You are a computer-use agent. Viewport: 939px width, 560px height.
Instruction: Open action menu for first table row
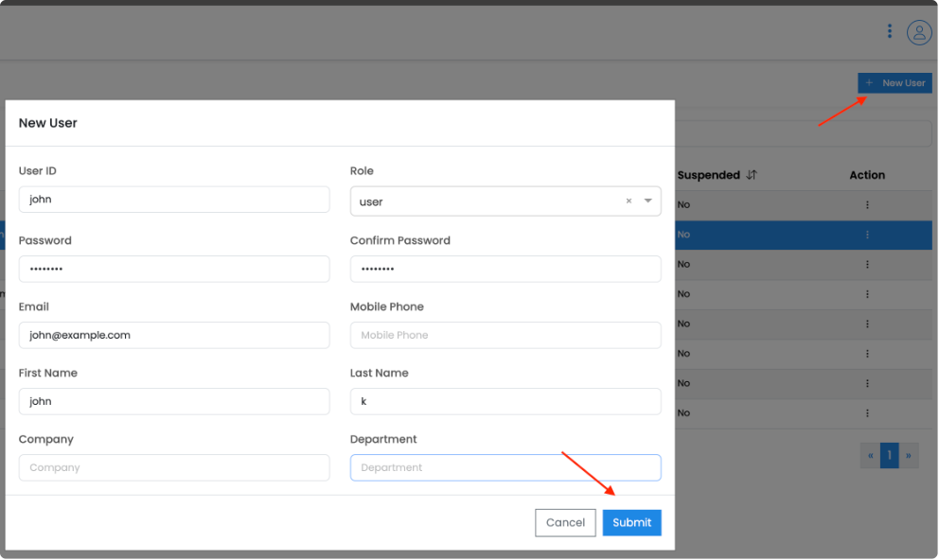tap(867, 204)
